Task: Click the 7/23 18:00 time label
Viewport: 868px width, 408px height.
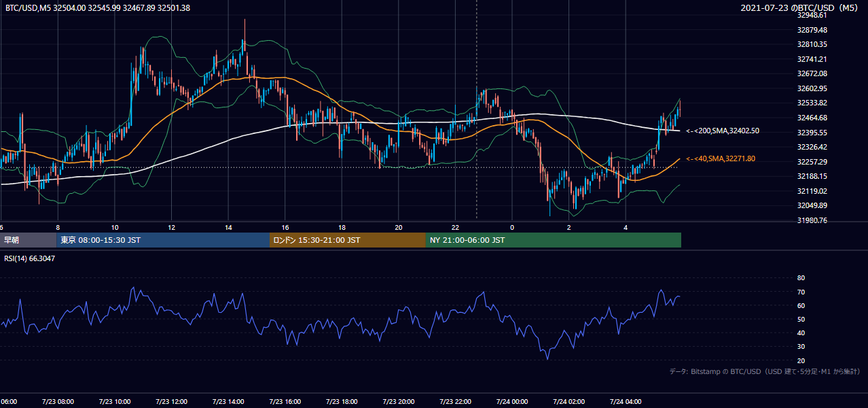Action: [x=342, y=402]
